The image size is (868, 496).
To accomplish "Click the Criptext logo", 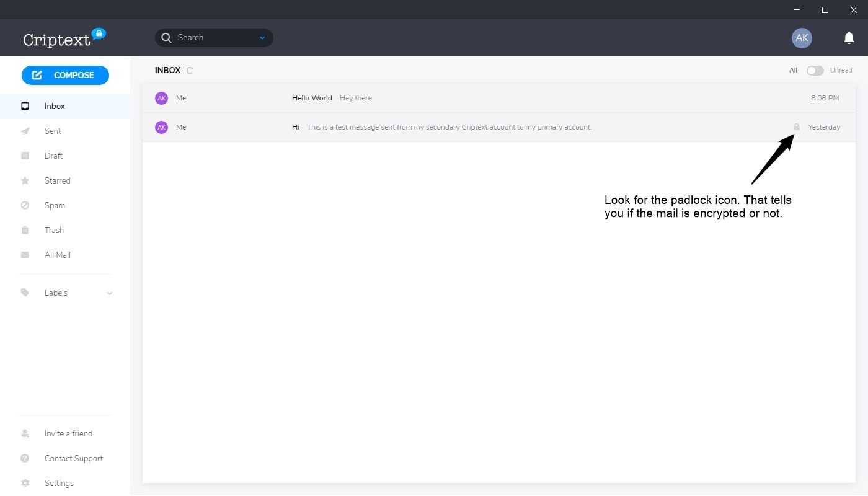I will tap(64, 38).
